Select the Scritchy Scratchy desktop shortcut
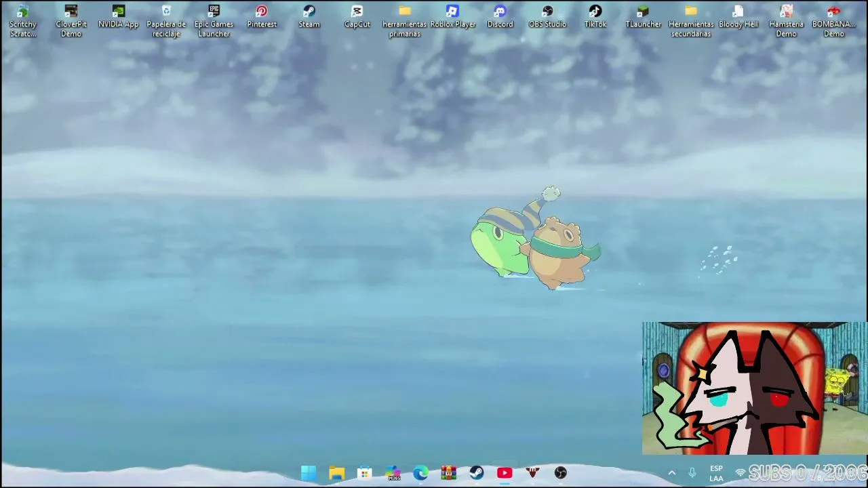The width and height of the screenshot is (868, 488). 23,21
